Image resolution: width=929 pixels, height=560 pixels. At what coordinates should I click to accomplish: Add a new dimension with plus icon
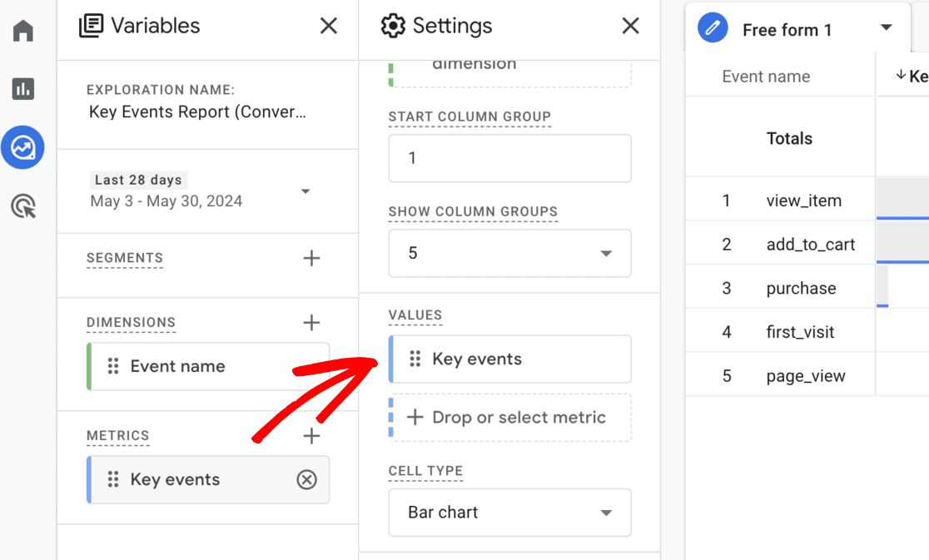pyautogui.click(x=311, y=323)
